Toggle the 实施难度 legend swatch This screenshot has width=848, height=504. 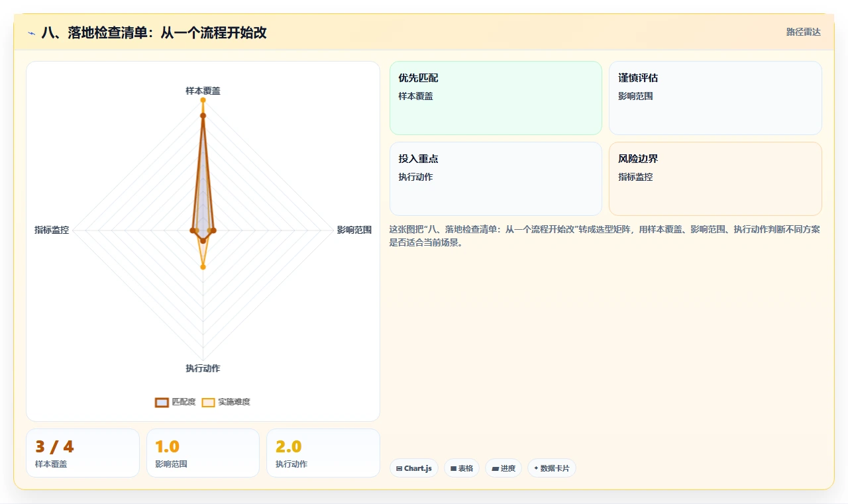(x=208, y=402)
